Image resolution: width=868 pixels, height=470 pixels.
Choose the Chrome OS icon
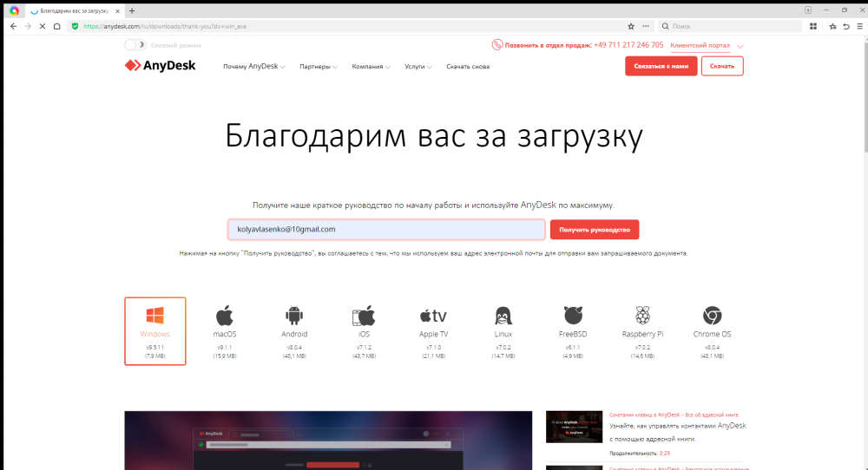[713, 315]
